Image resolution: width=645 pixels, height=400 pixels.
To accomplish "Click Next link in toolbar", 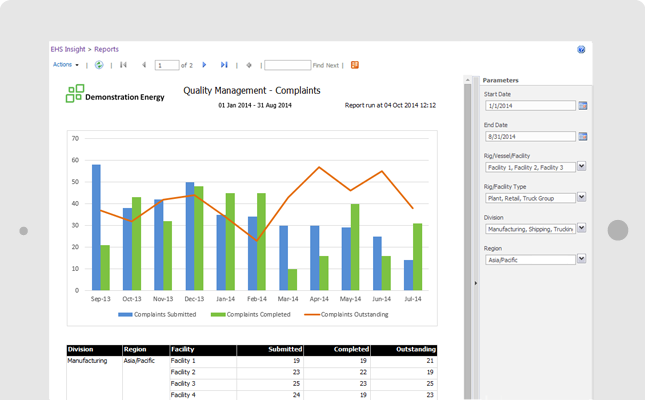I will coord(332,65).
